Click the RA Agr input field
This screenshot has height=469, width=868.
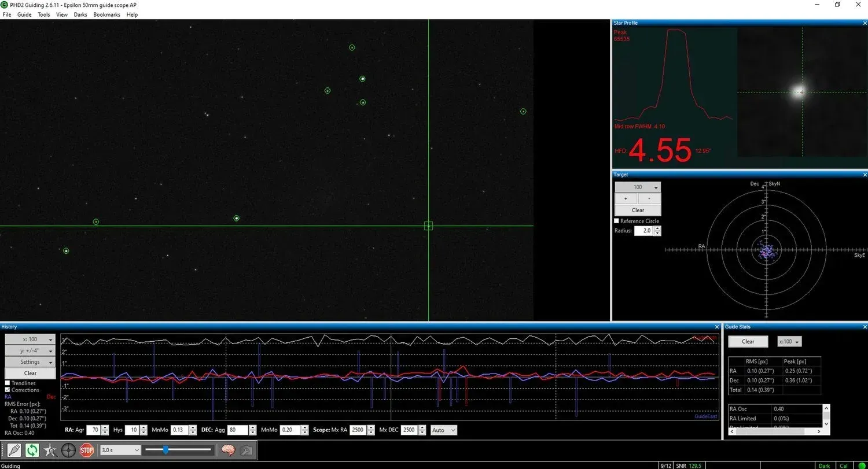pyautogui.click(x=93, y=430)
